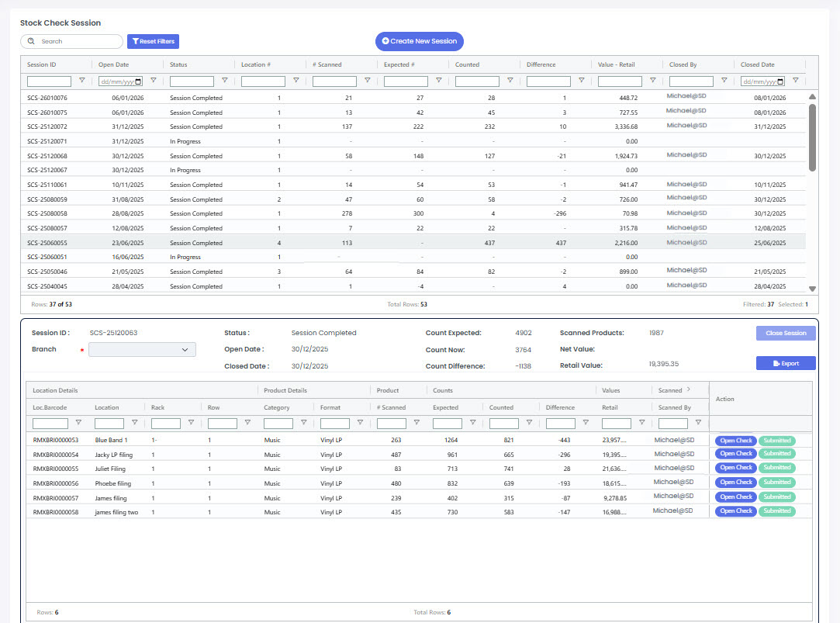The image size is (840, 623).
Task: Select session row SCS-25120072
Action: [x=47, y=126]
